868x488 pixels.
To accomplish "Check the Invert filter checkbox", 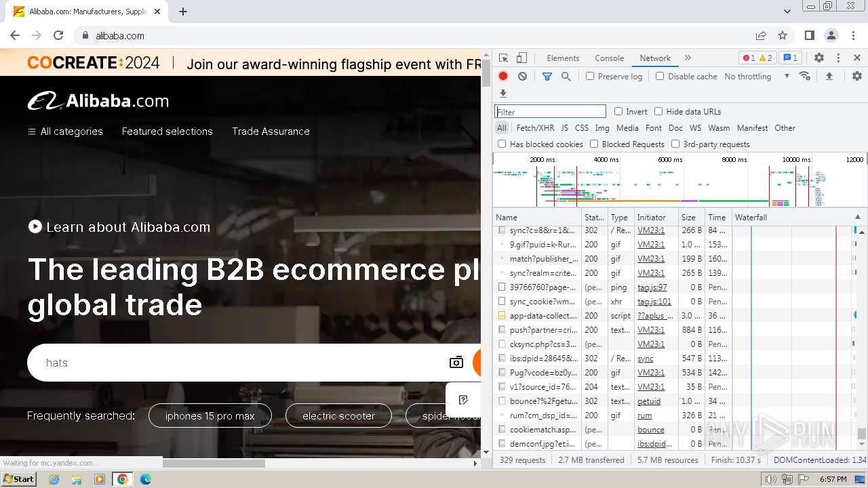I will coord(618,112).
